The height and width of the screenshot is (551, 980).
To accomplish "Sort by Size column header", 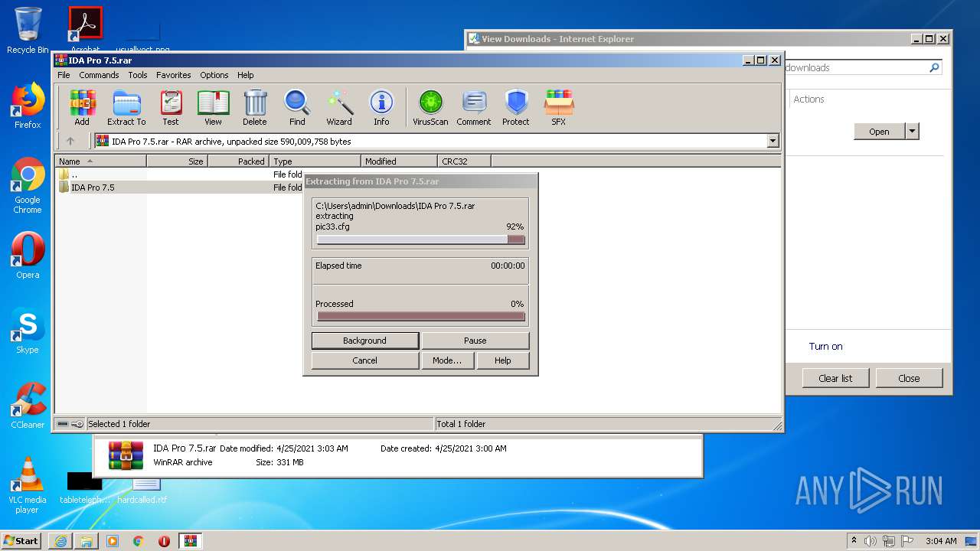I will pos(177,161).
